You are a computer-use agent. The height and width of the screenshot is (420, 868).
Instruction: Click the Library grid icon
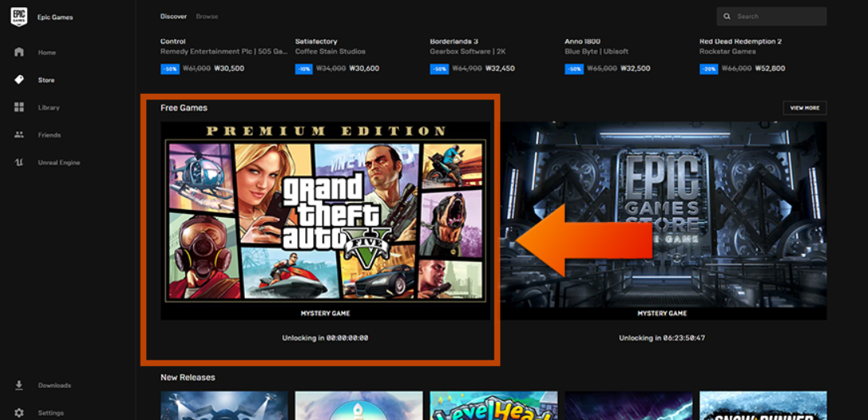[19, 107]
